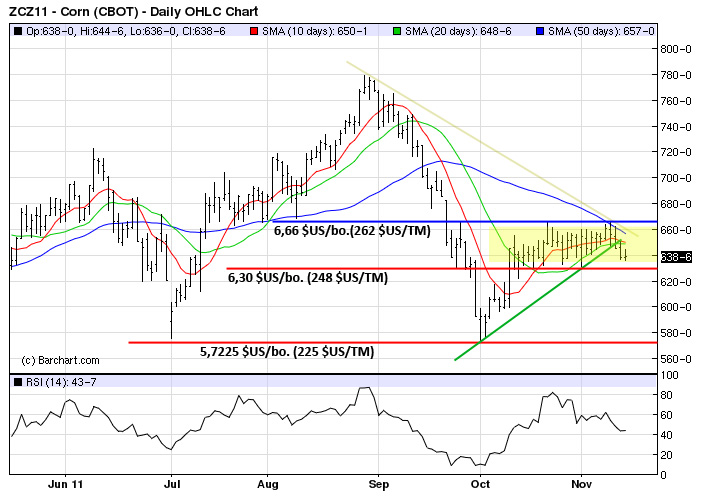Click the blue SMA 50 days legend swatch
Viewport: 701px width, 501px height.
click(540, 31)
